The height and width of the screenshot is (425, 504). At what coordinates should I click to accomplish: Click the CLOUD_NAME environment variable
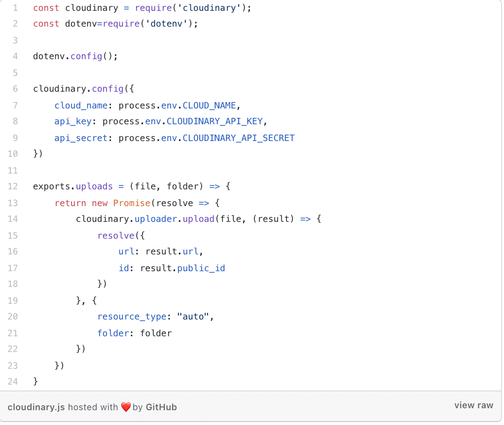click(x=209, y=106)
